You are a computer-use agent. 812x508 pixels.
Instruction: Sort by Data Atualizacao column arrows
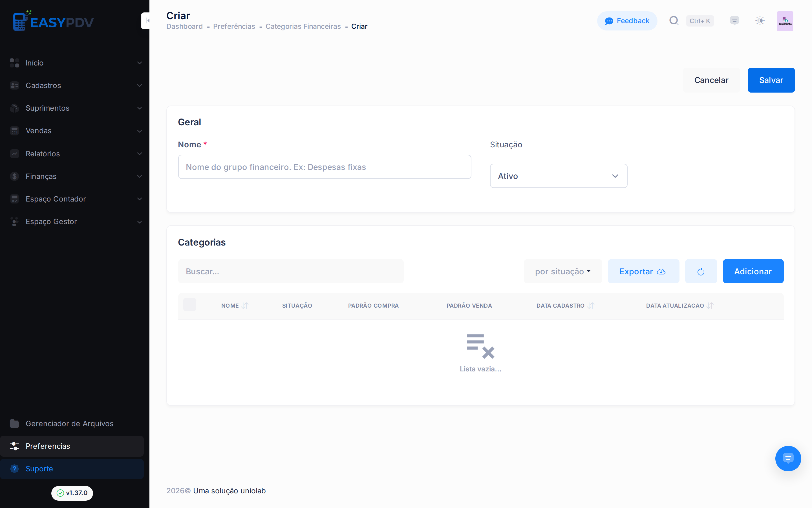tap(710, 305)
